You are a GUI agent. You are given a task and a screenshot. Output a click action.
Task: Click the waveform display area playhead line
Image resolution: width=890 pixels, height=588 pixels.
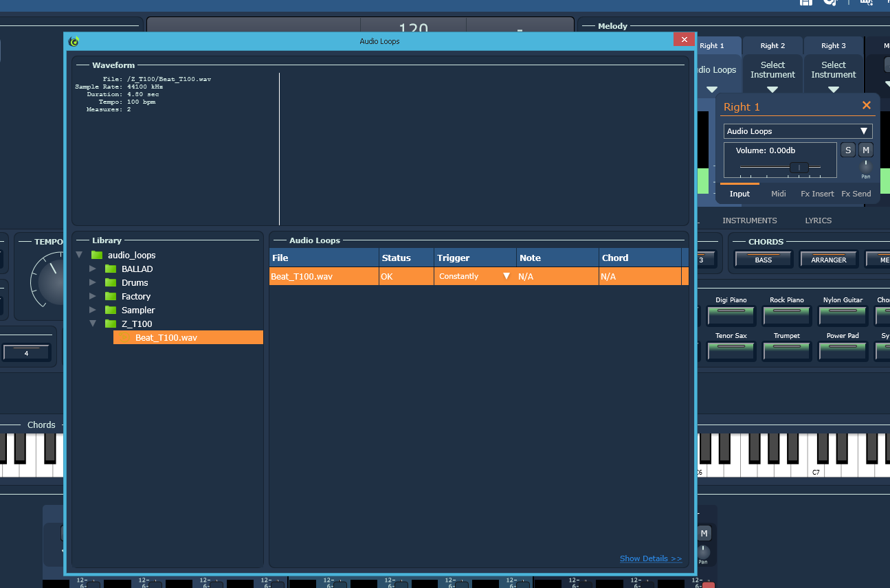[x=280, y=149]
